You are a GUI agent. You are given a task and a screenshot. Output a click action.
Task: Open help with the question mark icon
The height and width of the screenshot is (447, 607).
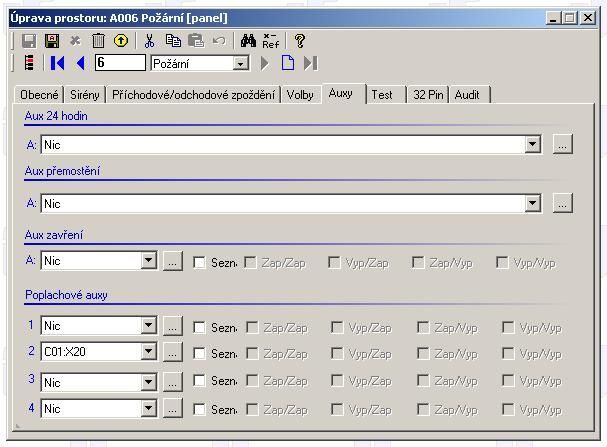(x=299, y=41)
